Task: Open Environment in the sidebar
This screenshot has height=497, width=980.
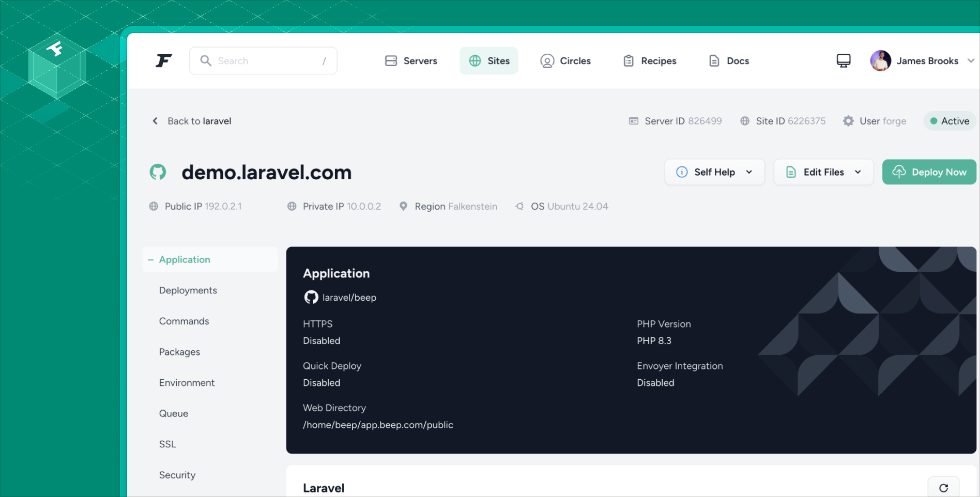Action: [187, 383]
